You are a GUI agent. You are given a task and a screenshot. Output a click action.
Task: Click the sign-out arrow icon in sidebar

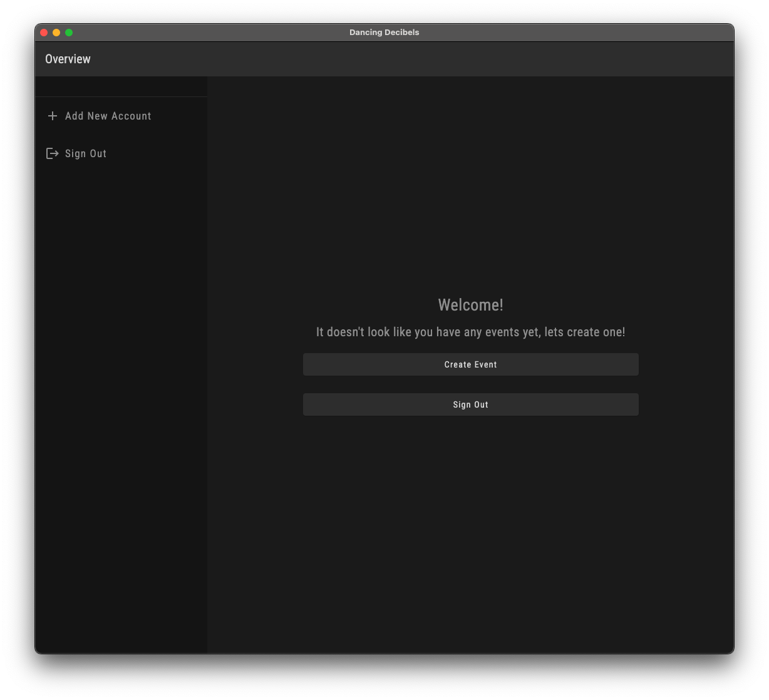pos(53,153)
